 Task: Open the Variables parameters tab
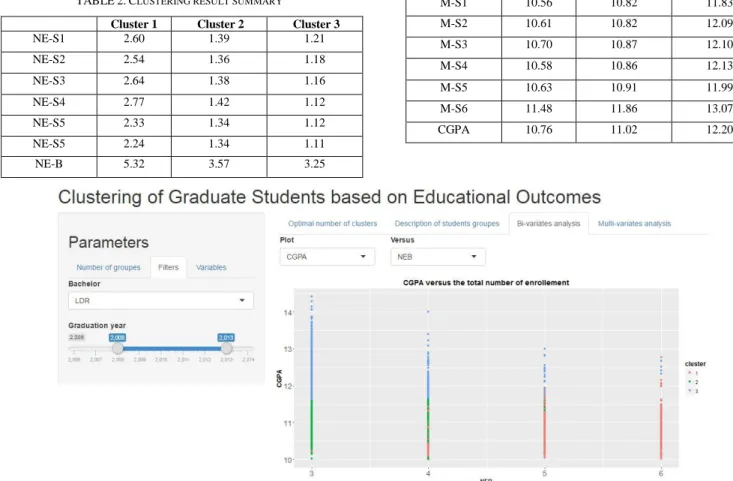[x=211, y=267]
